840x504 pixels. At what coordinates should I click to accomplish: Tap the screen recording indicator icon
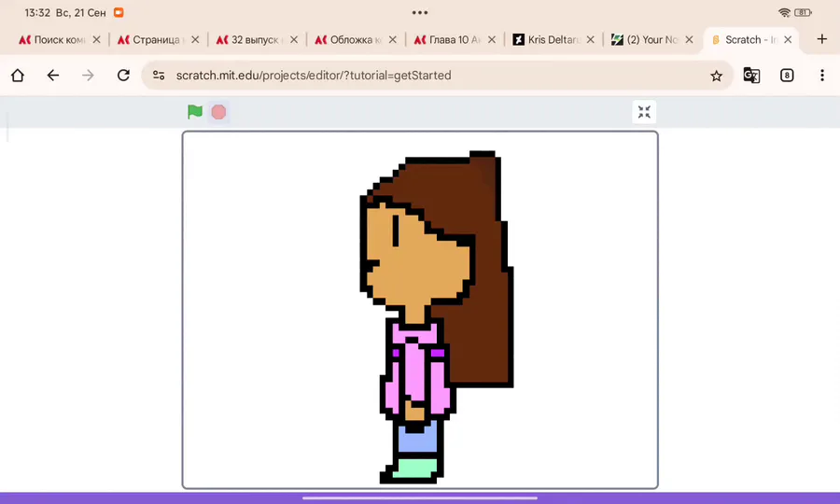pos(119,12)
